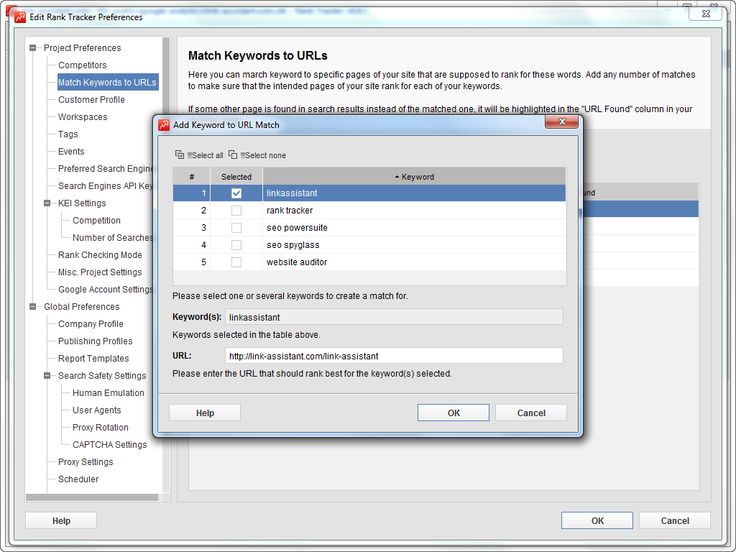Select Proxy Rotation settings

tap(100, 428)
